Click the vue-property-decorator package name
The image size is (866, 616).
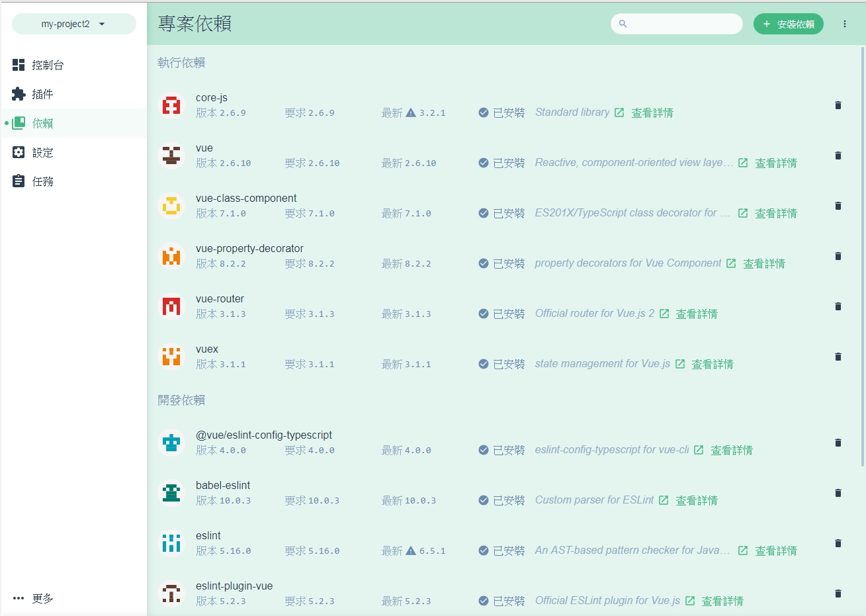point(249,249)
